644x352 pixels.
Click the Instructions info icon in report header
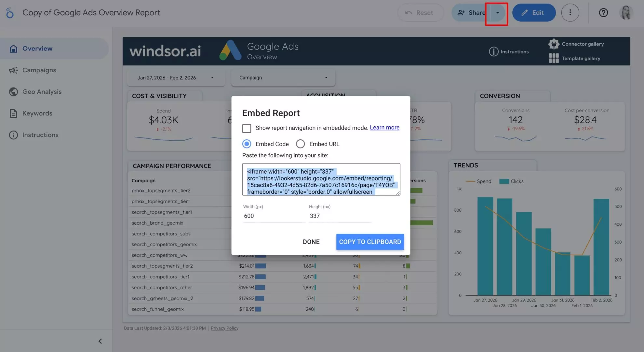[x=493, y=51]
